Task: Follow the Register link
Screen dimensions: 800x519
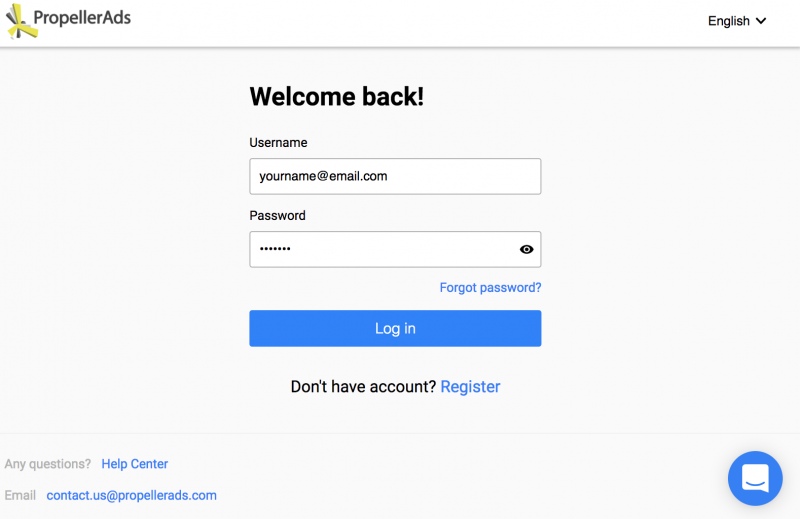Action: click(x=470, y=387)
